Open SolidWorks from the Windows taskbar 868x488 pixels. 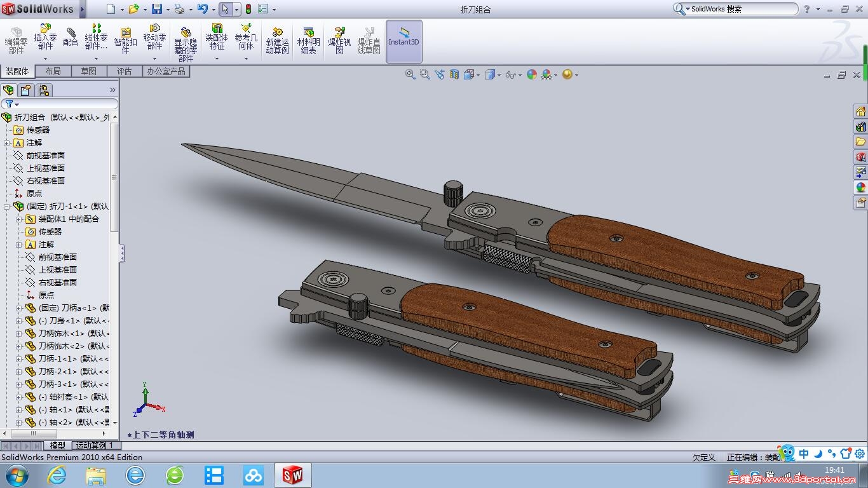(292, 475)
